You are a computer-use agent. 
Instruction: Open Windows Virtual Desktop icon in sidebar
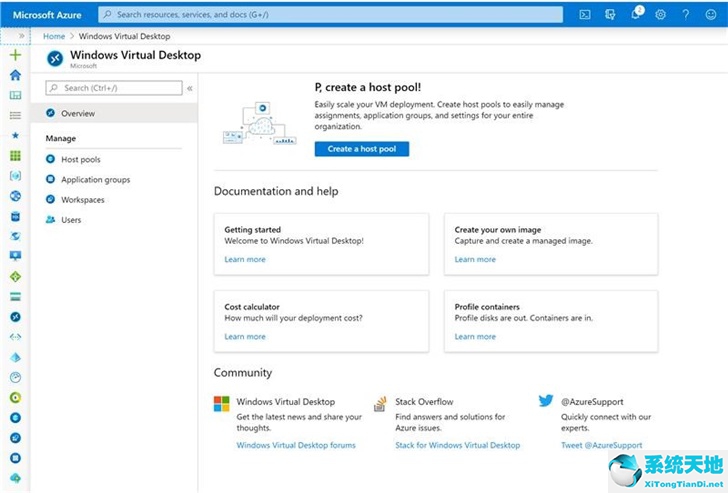point(15,317)
